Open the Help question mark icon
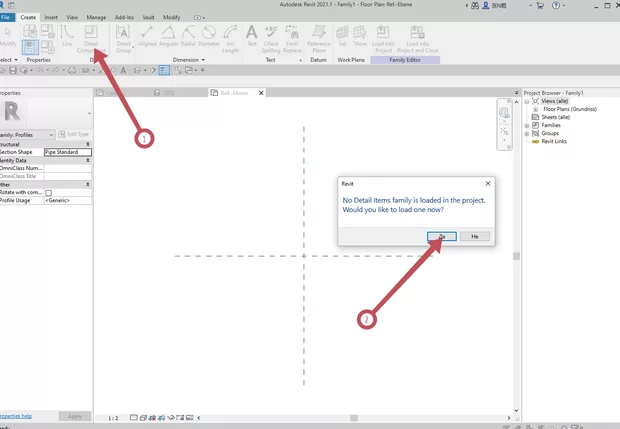620x429 pixels. [556, 6]
